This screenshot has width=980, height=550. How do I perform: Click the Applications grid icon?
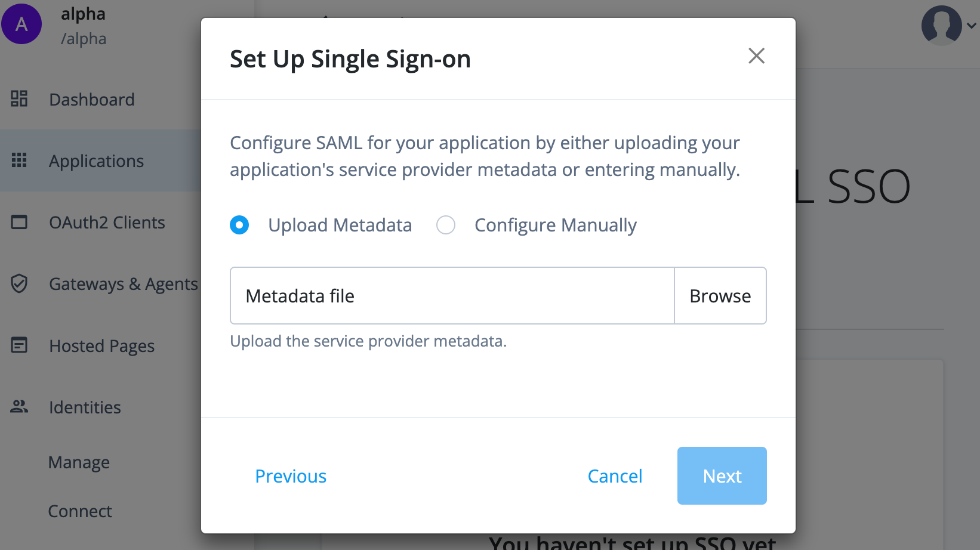coord(19,160)
